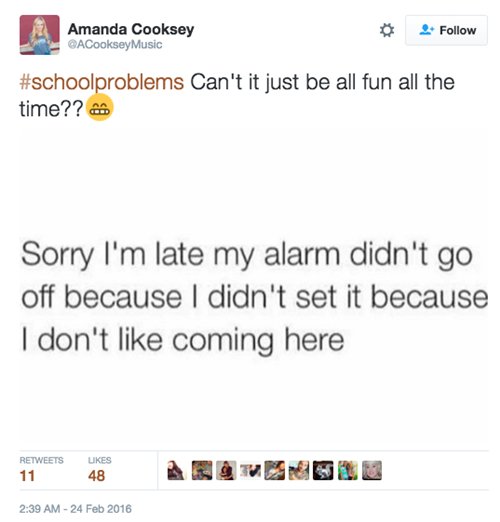Viewport: 500px width, 522px height.
Task: Open the first liker avatar with dark hair
Action: [177, 470]
